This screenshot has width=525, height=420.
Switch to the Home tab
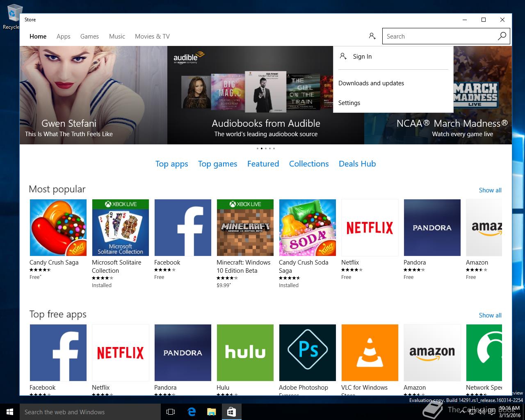coord(38,36)
